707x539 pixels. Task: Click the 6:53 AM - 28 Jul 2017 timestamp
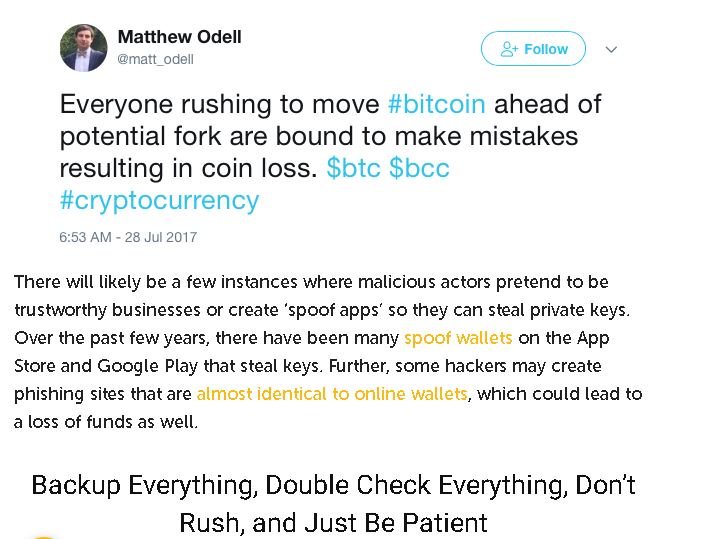(129, 238)
